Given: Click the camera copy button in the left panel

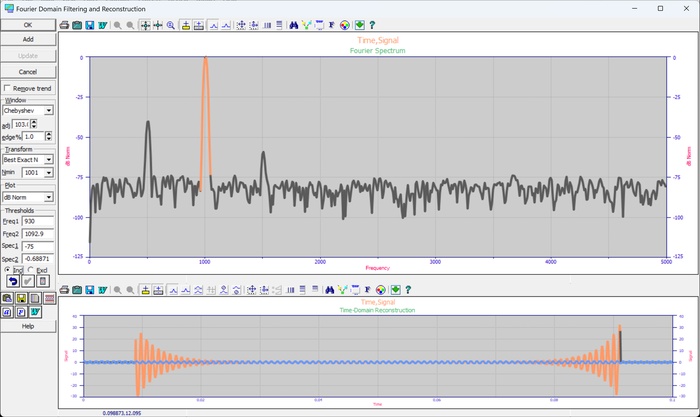Looking at the screenshot, I should pos(7,298).
